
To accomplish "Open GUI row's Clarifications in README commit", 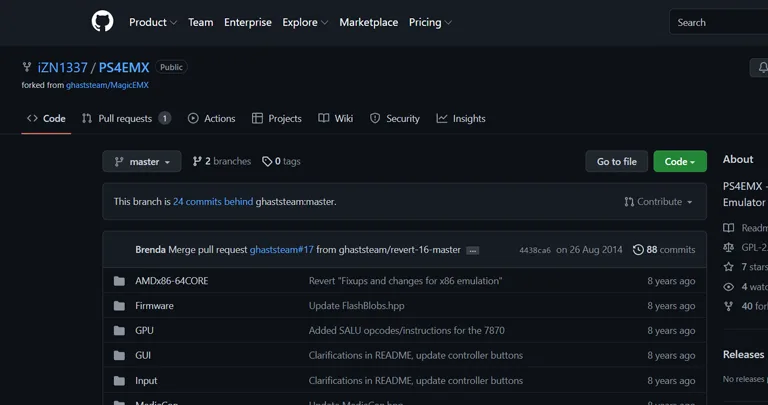I will coord(416,356).
